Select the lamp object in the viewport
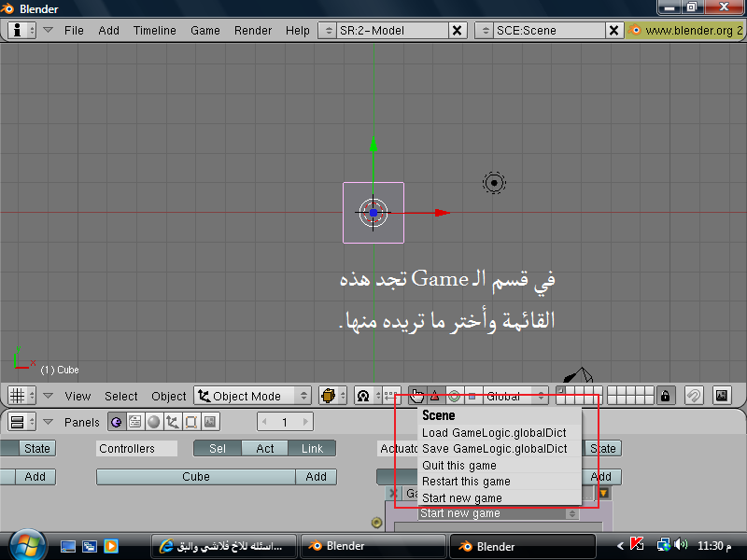Image resolution: width=747 pixels, height=560 pixels. click(494, 182)
